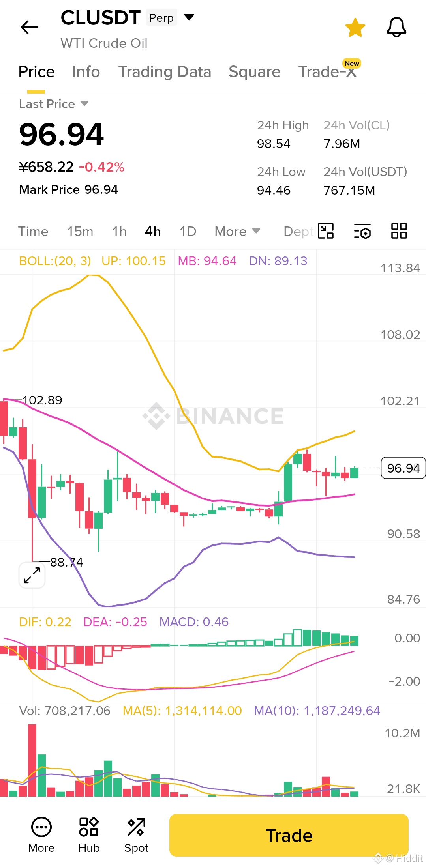The image size is (426, 868).
Task: Tap the WTI Crude Oil subtitle
Action: [104, 43]
